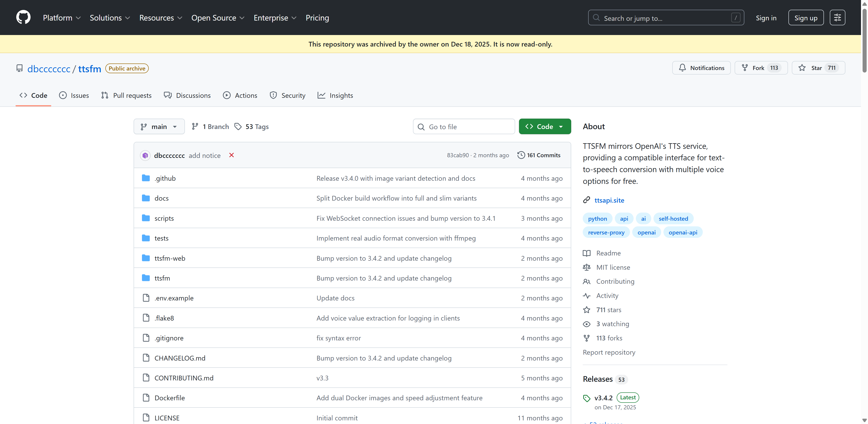Click the dbccccccc avatar icon

point(145,156)
